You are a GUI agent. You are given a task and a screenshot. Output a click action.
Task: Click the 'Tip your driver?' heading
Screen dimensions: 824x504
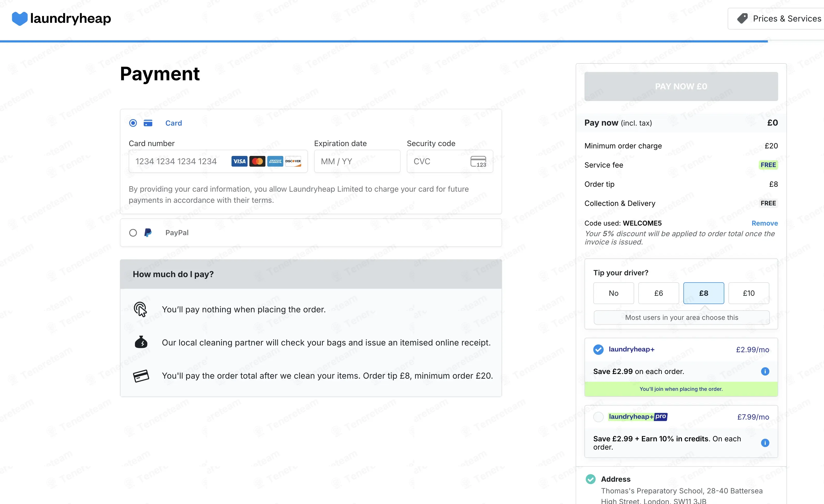pos(621,272)
